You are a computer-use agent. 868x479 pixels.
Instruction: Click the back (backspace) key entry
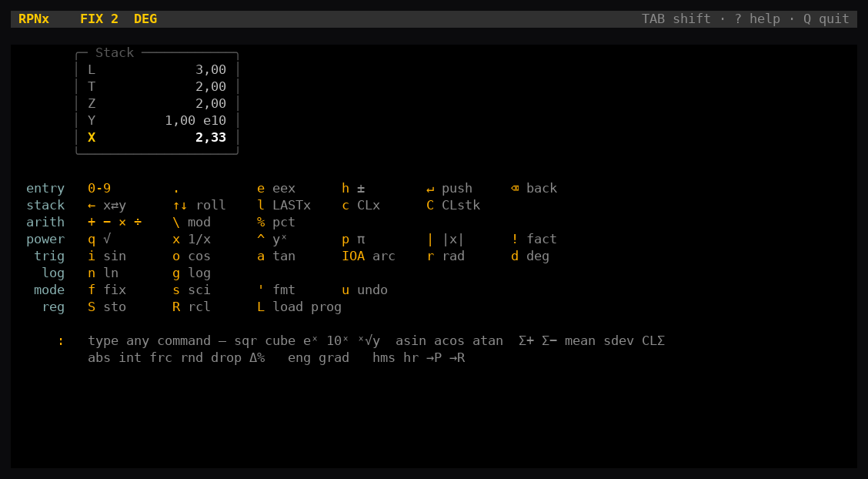click(533, 188)
